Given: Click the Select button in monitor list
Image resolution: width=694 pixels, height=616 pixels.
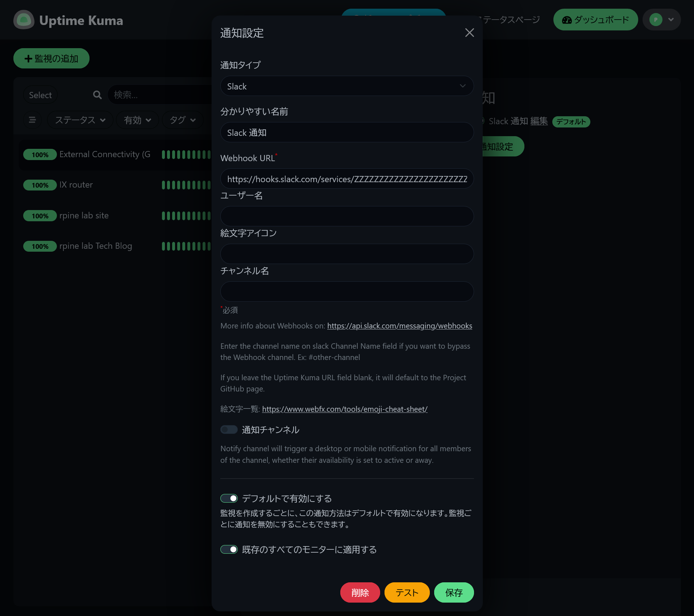Looking at the screenshot, I should [x=40, y=95].
